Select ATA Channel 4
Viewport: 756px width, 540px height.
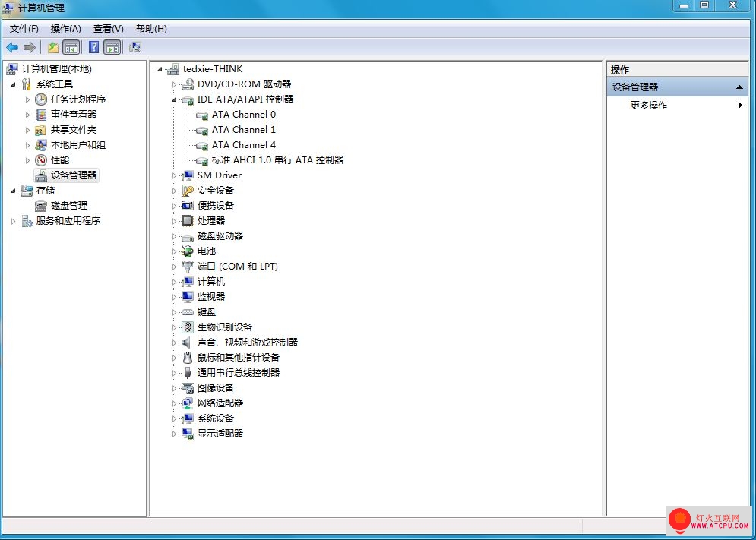pyautogui.click(x=244, y=145)
